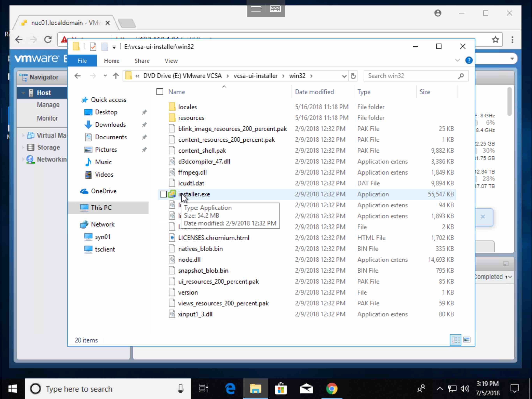Check the installer.exe row checkbox
This screenshot has width=532, height=399.
point(163,194)
